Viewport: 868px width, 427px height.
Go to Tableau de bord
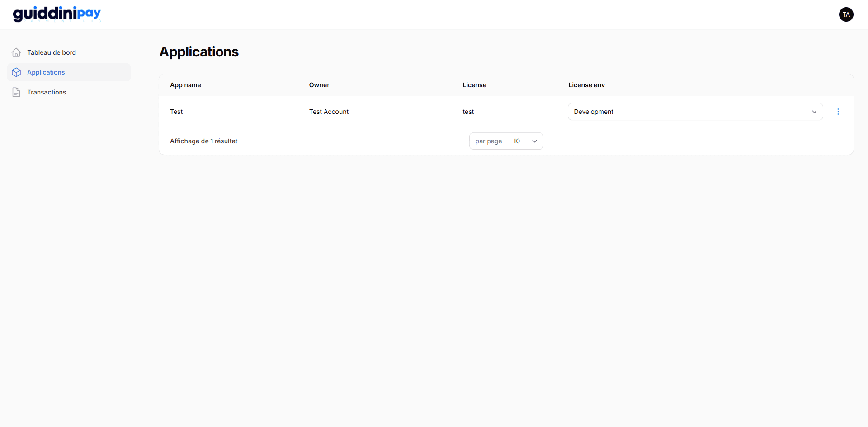(x=51, y=52)
